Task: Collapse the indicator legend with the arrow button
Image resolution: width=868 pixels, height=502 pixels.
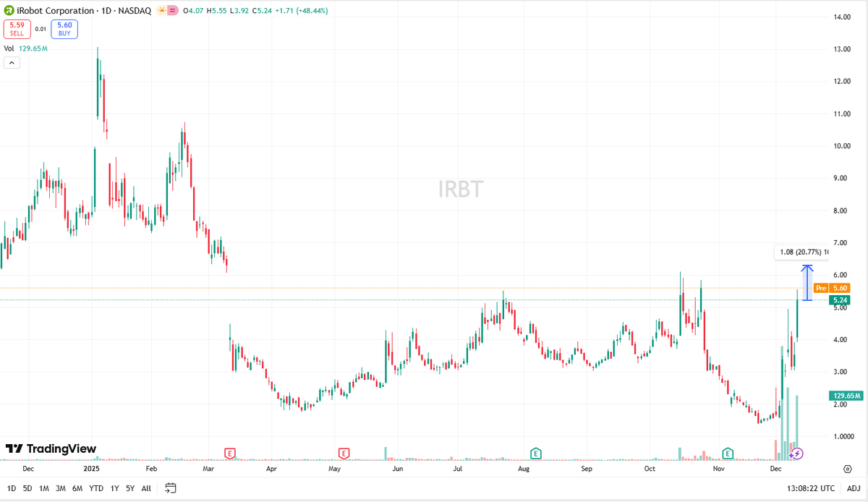Action: coord(12,63)
